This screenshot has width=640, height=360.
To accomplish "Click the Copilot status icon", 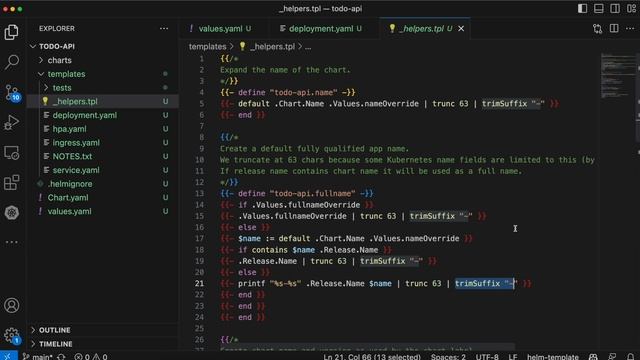I will [593, 357].
